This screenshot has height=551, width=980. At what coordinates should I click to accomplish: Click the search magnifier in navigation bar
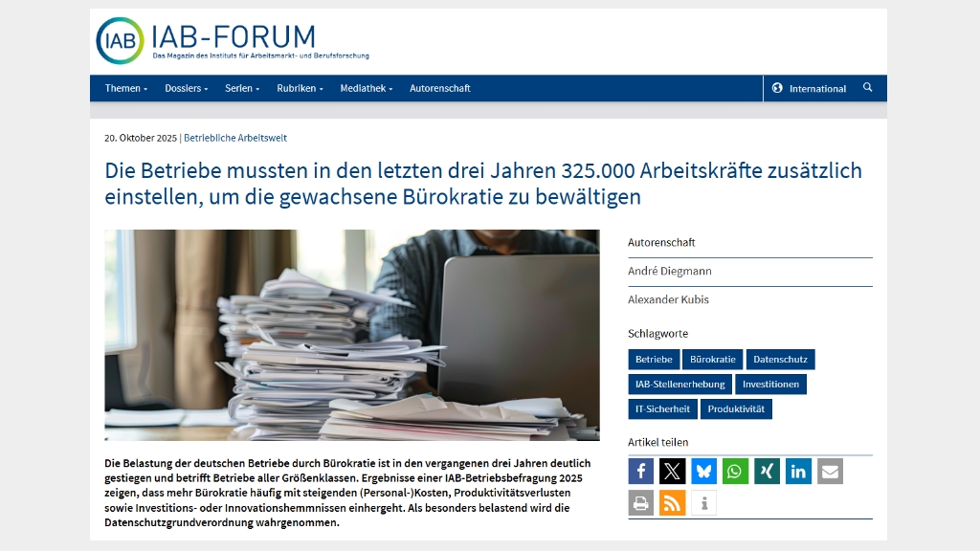(x=868, y=88)
